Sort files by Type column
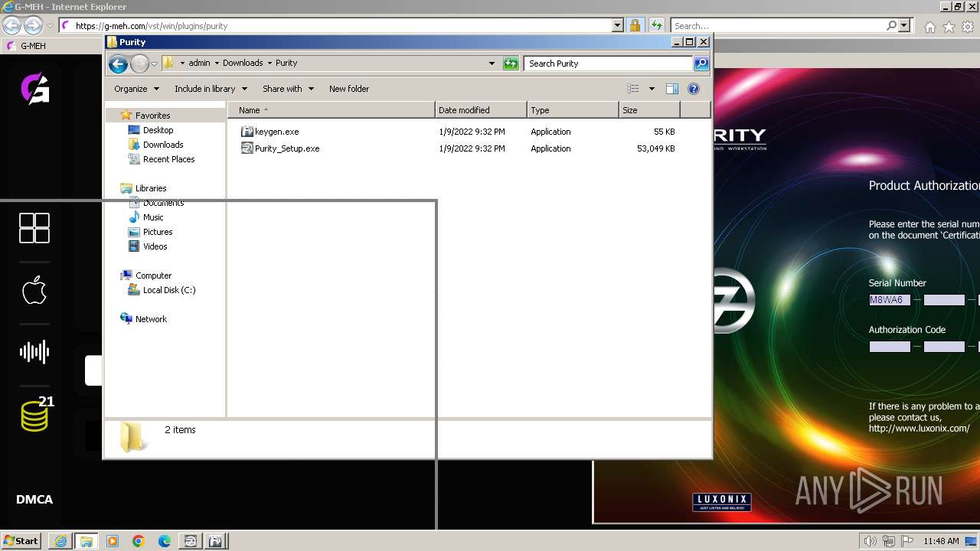Viewport: 980px width, 551px height. point(573,110)
